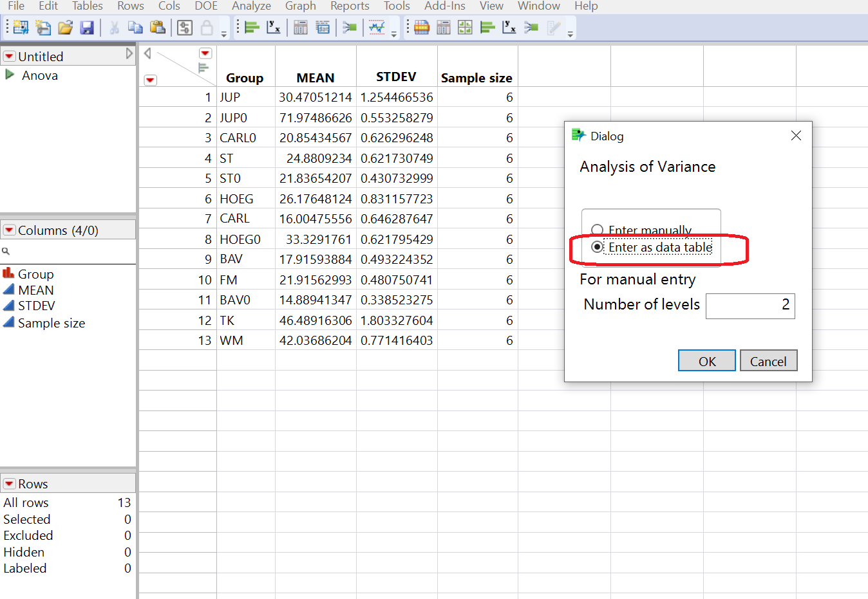Paste using the clipboard toolbar icon
The height and width of the screenshot is (599, 868).
click(158, 27)
